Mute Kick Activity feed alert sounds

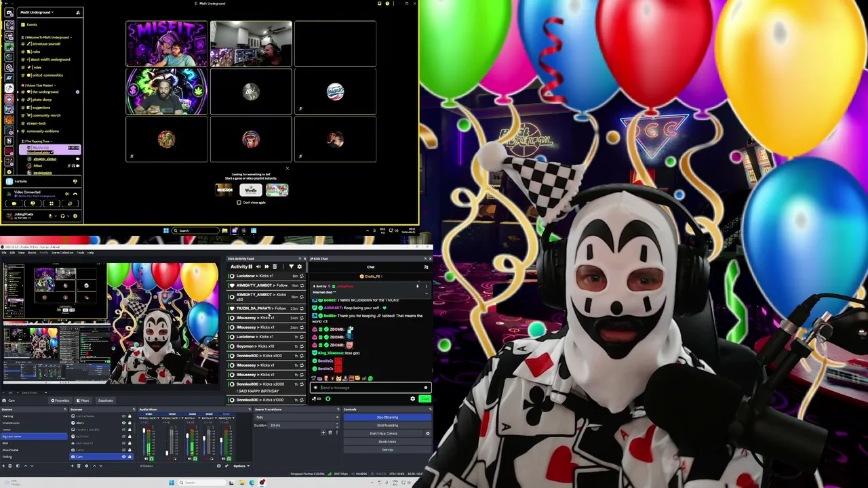point(258,266)
